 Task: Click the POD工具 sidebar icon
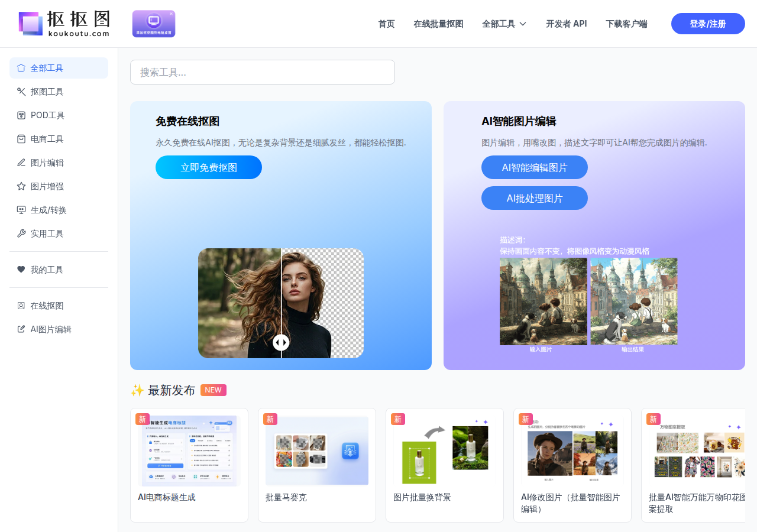(x=21, y=115)
